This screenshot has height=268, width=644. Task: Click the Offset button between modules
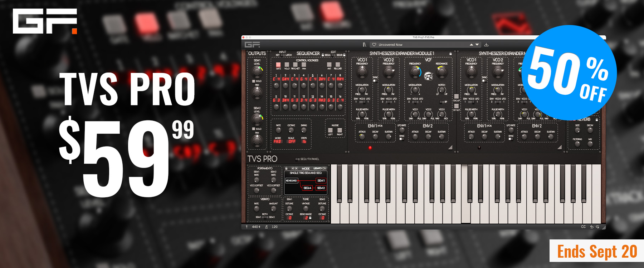tap(457, 106)
